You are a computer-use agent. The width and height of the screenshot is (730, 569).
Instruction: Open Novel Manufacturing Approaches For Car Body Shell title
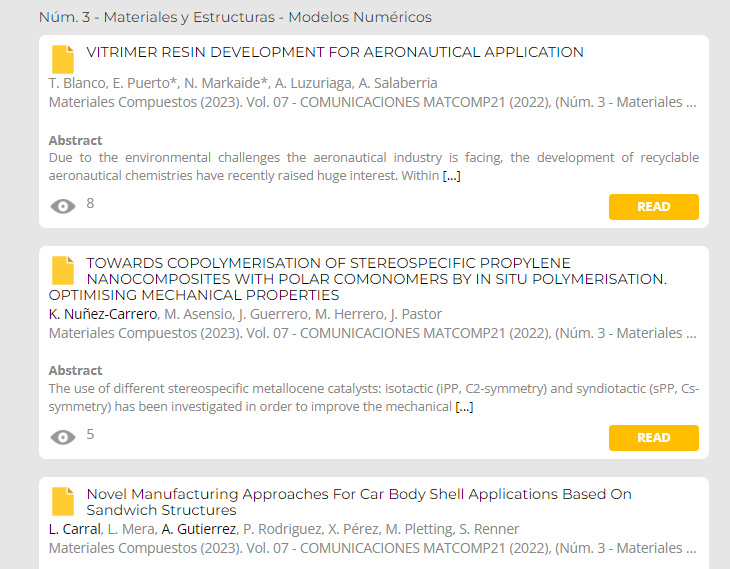pos(359,502)
